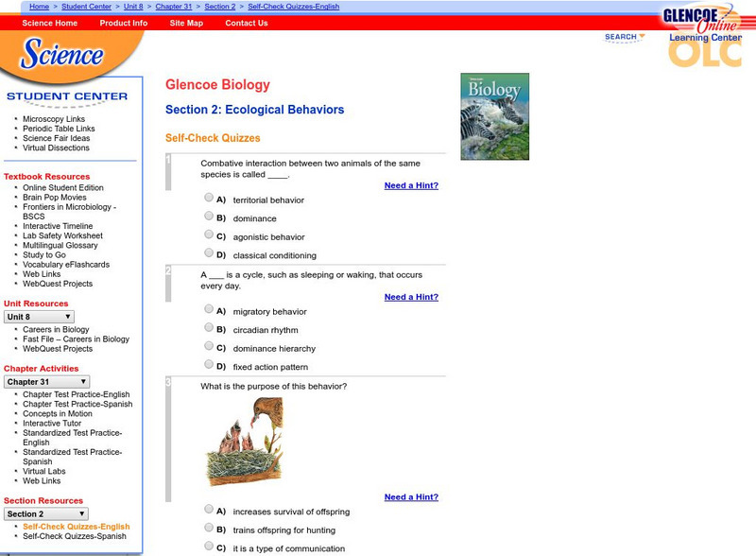Open Virtual Dissections
This screenshot has width=756, height=556.
click(x=56, y=148)
